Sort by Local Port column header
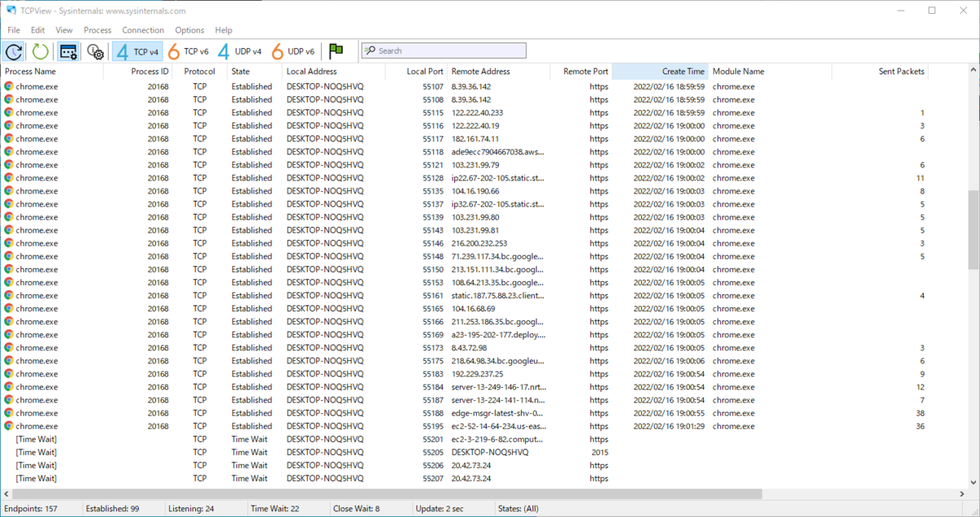Image resolution: width=980 pixels, height=517 pixels. pyautogui.click(x=415, y=72)
